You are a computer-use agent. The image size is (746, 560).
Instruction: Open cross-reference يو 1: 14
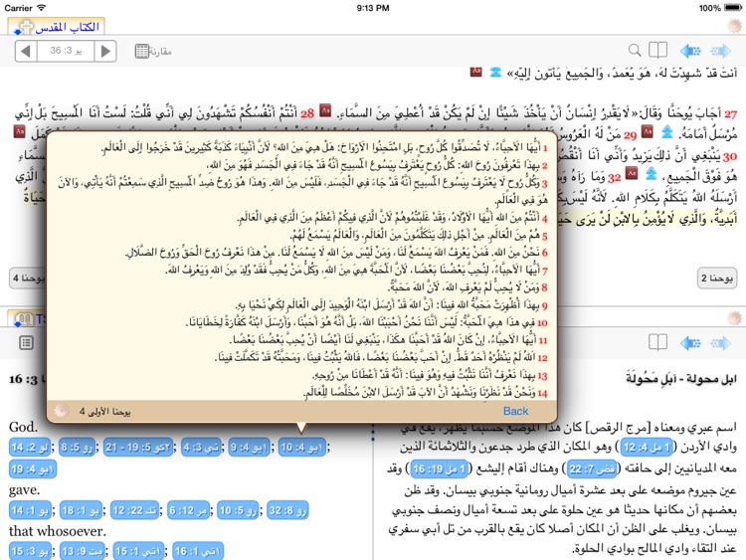[30, 510]
